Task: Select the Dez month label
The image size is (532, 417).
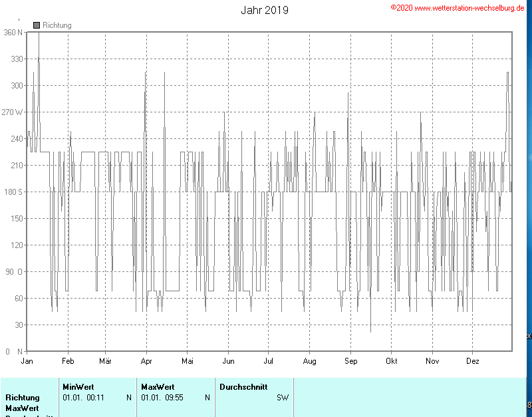Action: pyautogui.click(x=473, y=361)
